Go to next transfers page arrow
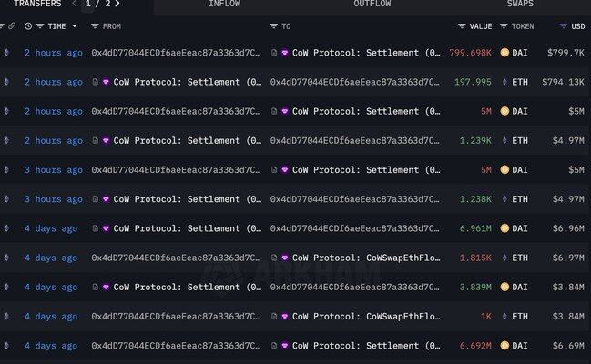 [117, 4]
